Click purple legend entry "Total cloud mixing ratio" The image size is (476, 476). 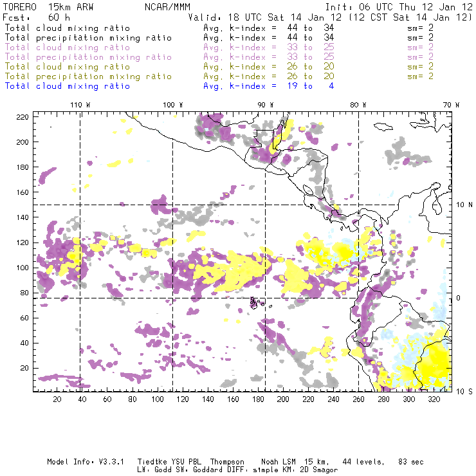[x=68, y=48]
